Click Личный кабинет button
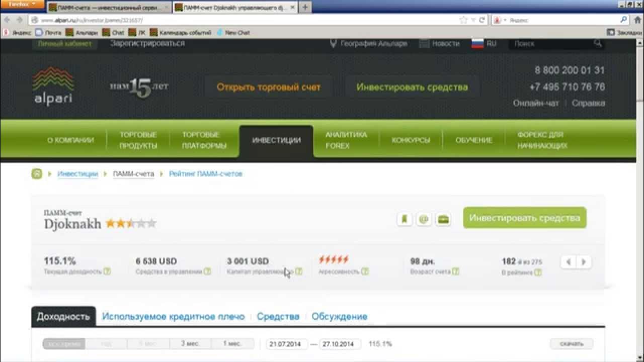The width and height of the screenshot is (644, 362). click(x=65, y=44)
